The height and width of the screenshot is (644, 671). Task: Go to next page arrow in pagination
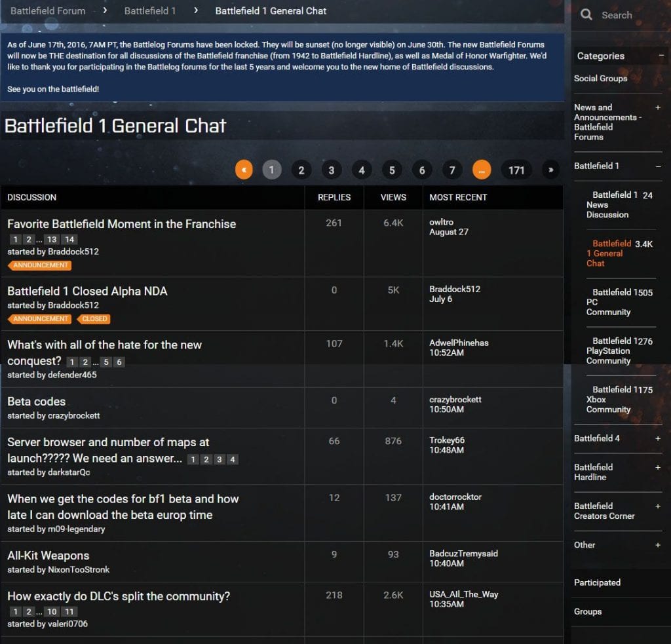pyautogui.click(x=550, y=170)
